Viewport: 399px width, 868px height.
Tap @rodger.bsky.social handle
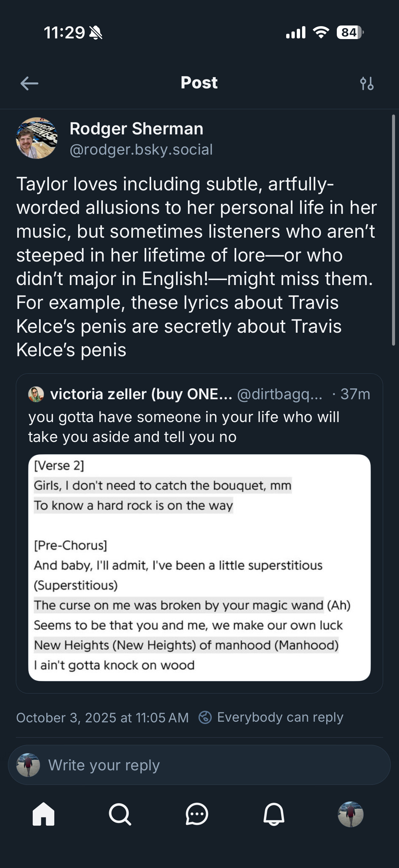coord(141,149)
